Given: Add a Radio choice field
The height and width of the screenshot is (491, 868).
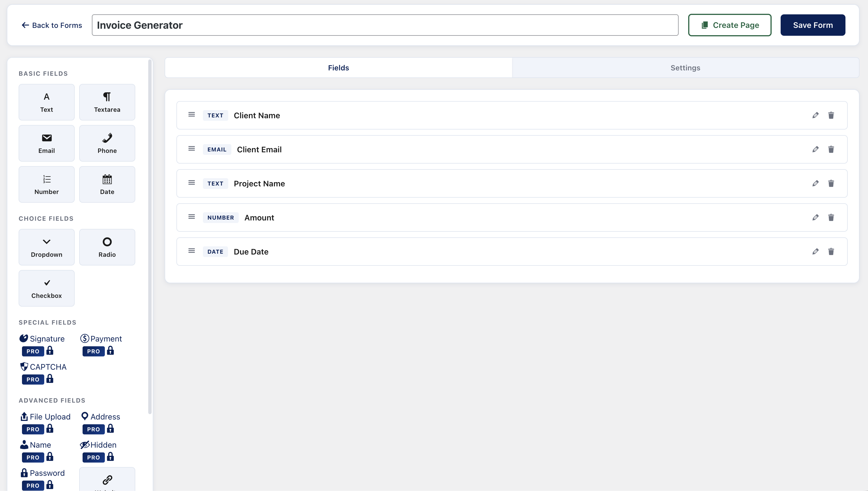Looking at the screenshot, I should tap(107, 247).
